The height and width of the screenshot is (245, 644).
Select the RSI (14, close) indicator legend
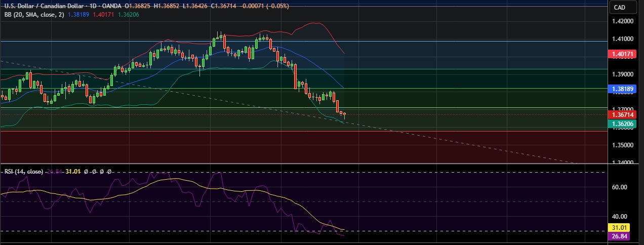click(23, 172)
